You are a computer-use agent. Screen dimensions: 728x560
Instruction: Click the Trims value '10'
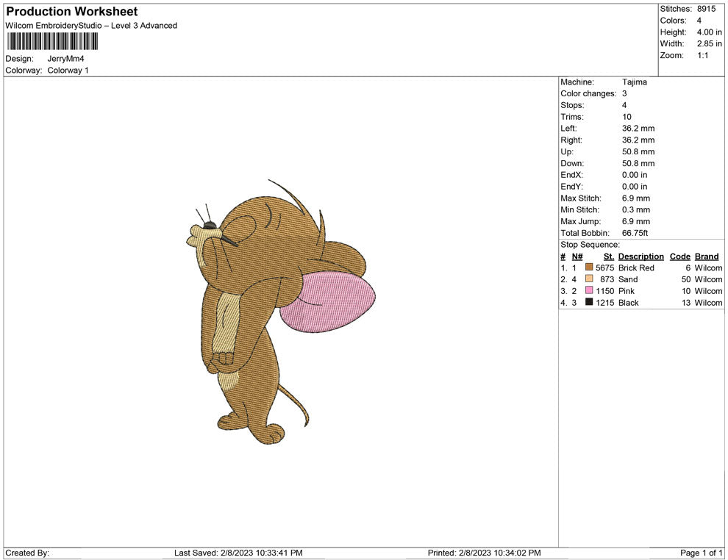627,117
